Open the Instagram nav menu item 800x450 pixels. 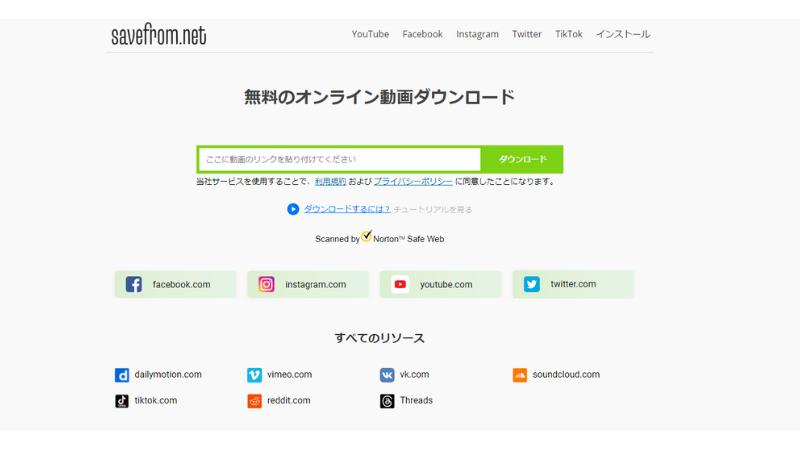[x=478, y=34]
